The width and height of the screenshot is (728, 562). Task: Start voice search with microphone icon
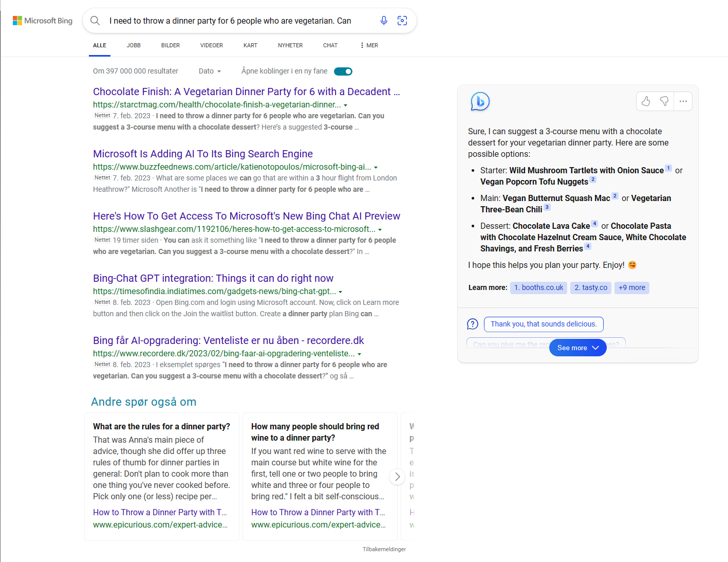click(x=384, y=21)
